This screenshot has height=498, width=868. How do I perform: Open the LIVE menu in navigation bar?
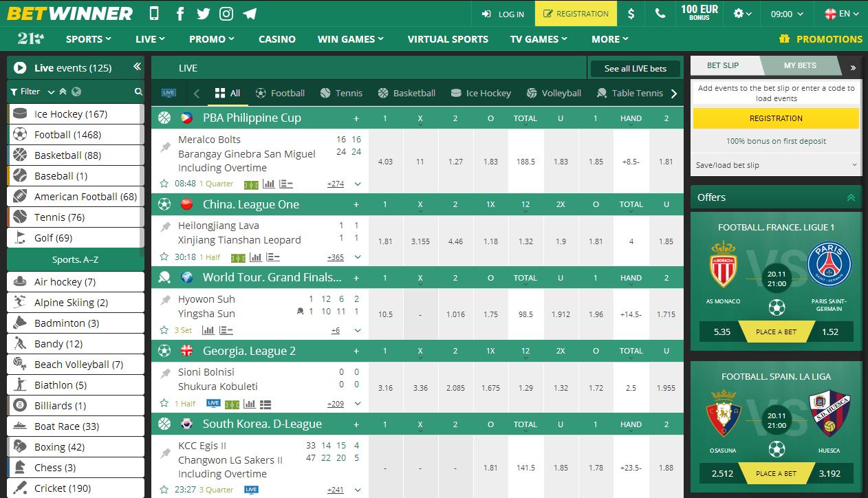pos(150,39)
